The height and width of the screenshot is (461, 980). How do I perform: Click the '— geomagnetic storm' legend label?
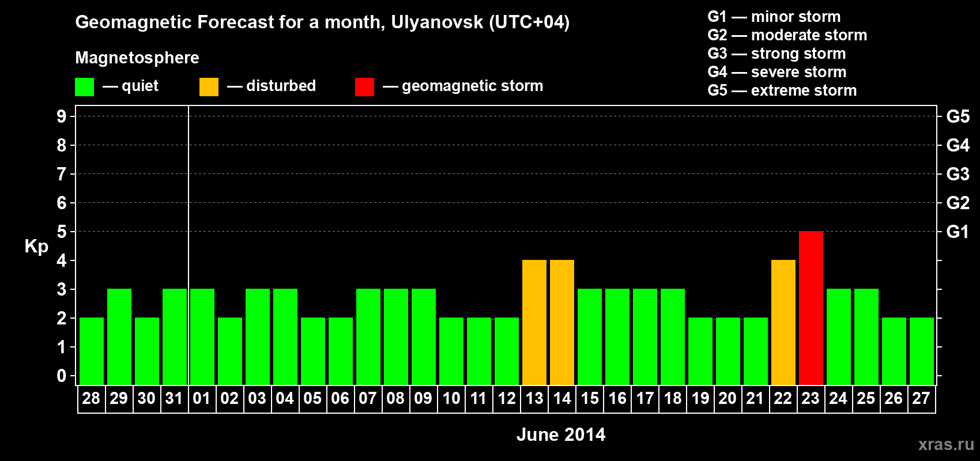463,86
